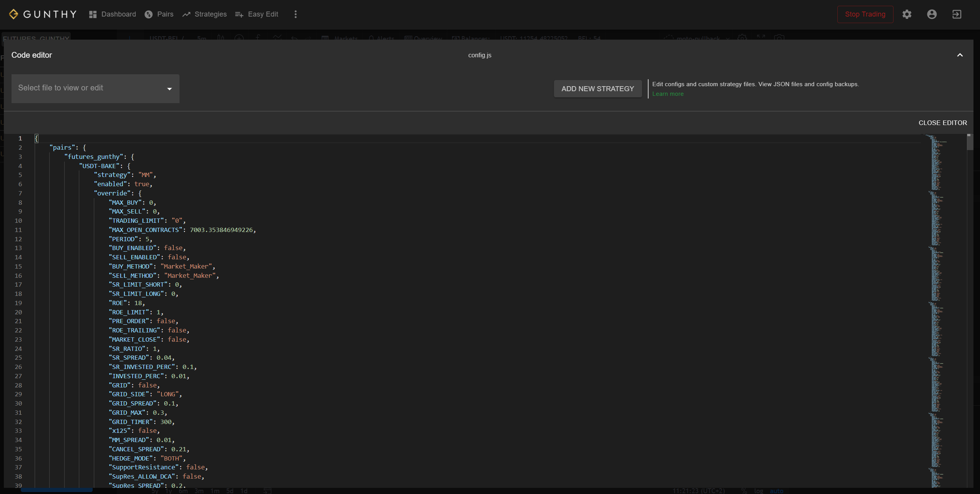The image size is (980, 494).
Task: Click the "ROE_TRAILING": false line
Action: (x=149, y=330)
